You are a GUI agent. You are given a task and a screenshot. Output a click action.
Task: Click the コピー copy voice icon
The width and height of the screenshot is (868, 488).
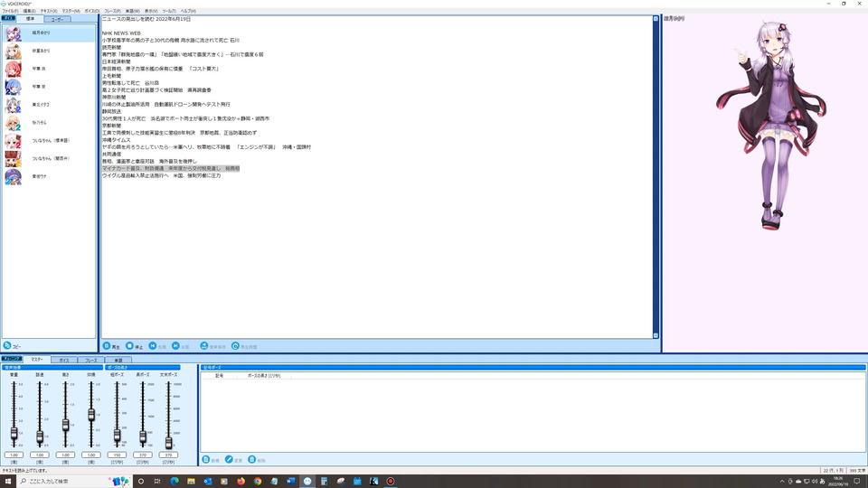[x=7, y=345]
